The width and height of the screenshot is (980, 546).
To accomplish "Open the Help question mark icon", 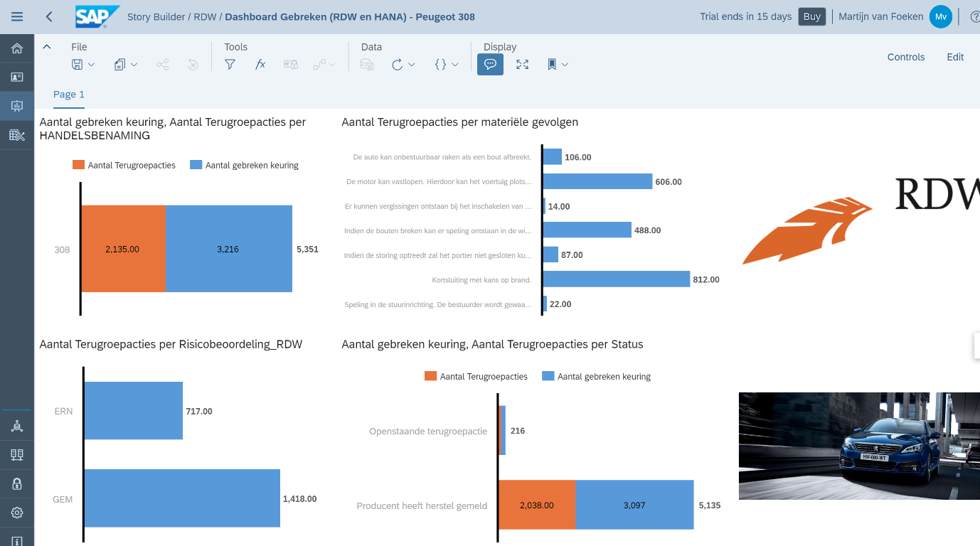I will [x=975, y=16].
